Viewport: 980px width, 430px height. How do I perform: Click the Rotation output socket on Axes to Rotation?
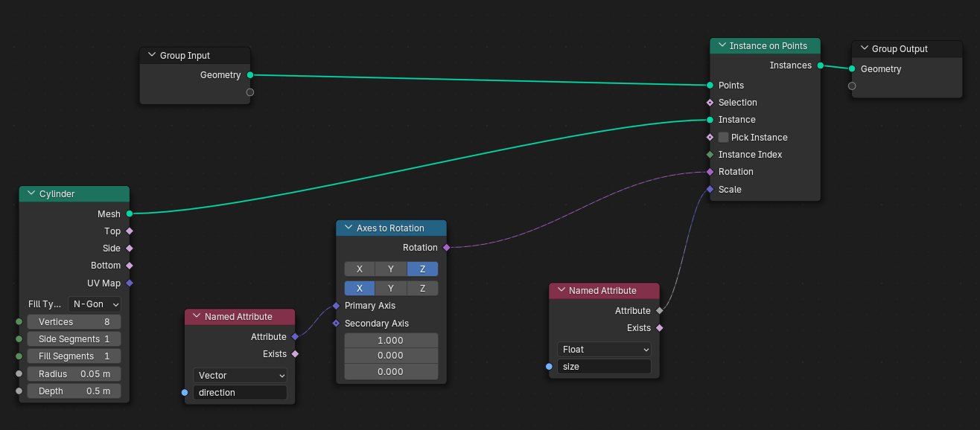tap(446, 248)
